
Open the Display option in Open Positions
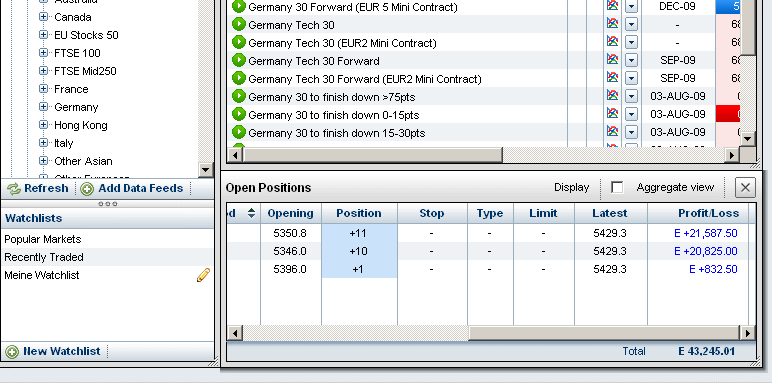pos(572,188)
